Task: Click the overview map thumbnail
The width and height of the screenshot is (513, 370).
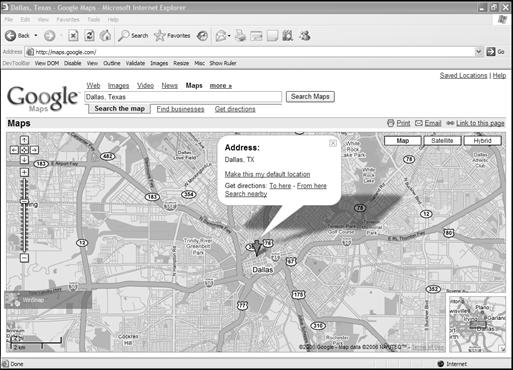Action: 476,323
